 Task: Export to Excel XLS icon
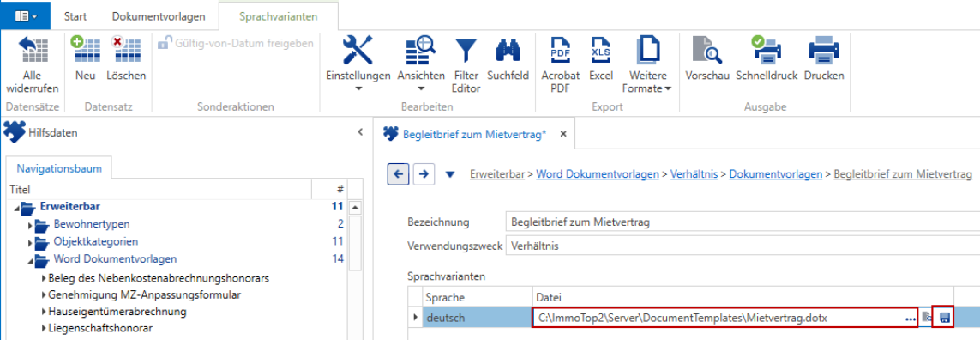pyautogui.click(x=601, y=50)
